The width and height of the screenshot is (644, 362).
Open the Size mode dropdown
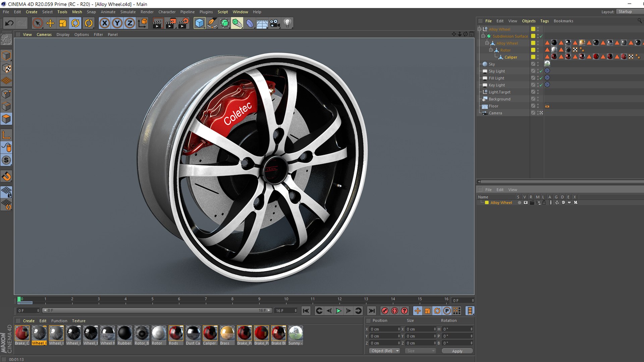[421, 351]
